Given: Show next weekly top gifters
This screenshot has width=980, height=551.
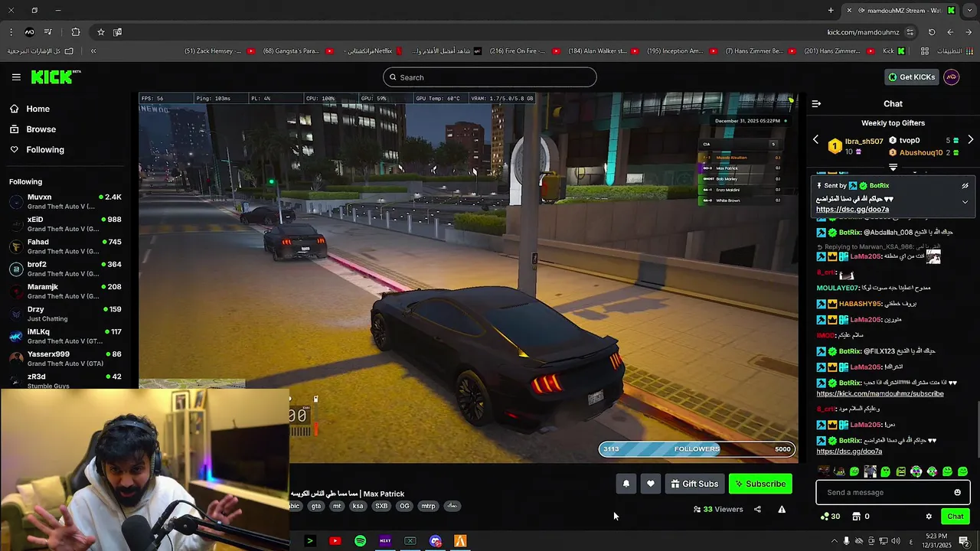Looking at the screenshot, I should (x=970, y=140).
